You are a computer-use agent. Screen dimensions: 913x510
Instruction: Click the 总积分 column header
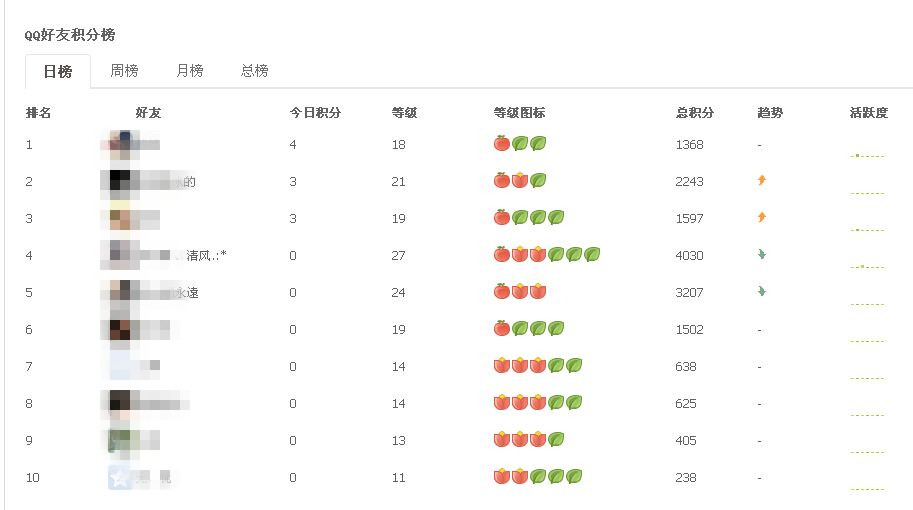click(695, 113)
